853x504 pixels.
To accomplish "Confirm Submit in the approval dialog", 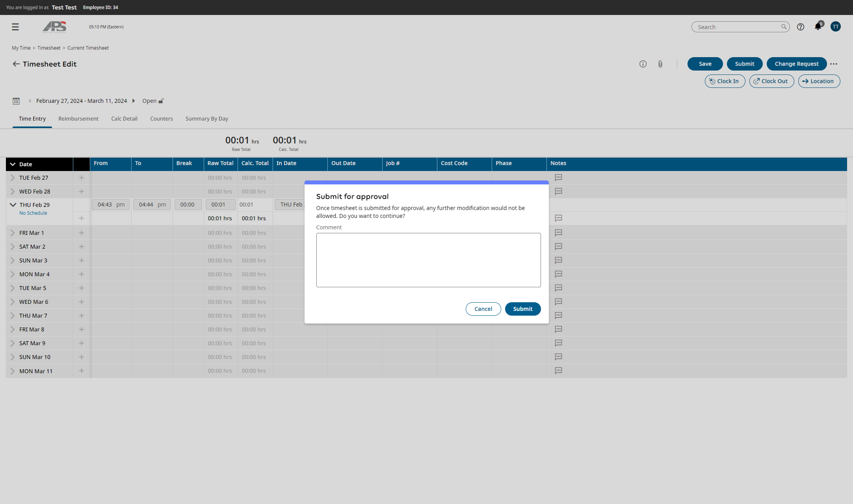I will 522,309.
